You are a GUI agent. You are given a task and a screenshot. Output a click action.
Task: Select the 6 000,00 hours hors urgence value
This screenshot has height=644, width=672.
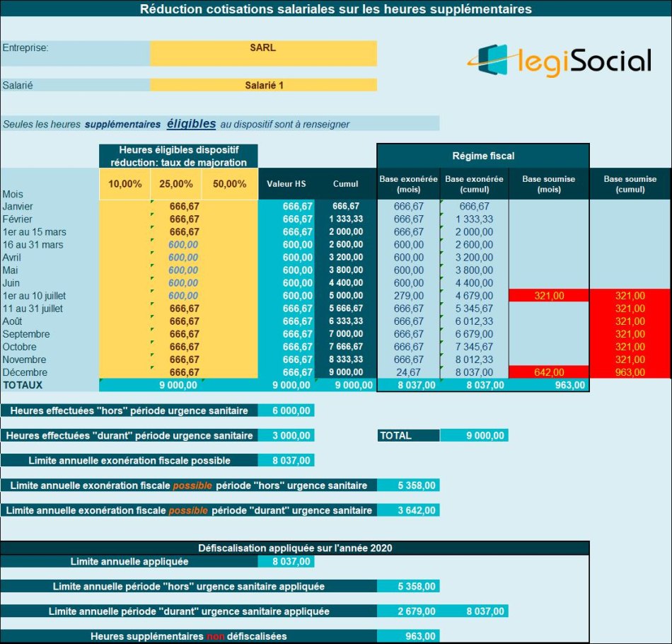coord(286,411)
